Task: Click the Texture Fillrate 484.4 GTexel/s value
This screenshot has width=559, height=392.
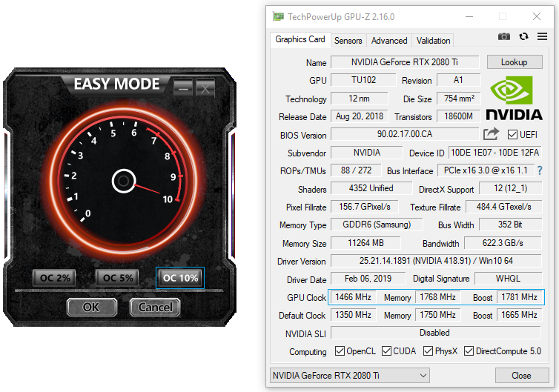Action: click(x=503, y=207)
